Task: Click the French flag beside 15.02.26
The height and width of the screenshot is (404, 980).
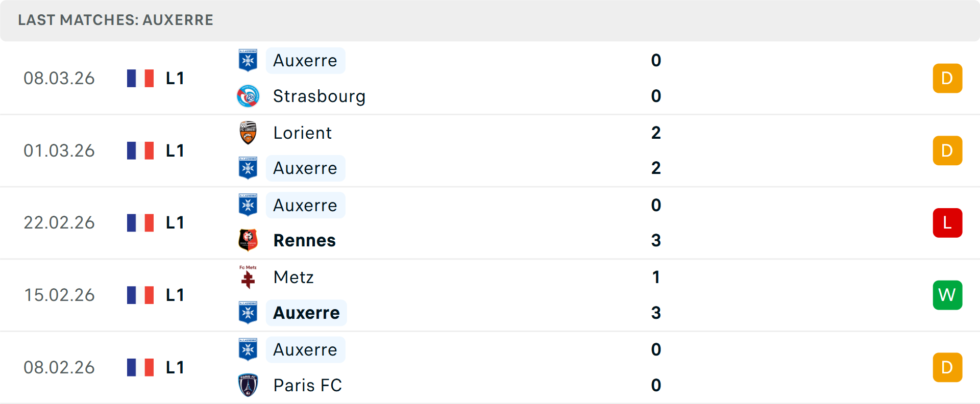Action: 140,295
